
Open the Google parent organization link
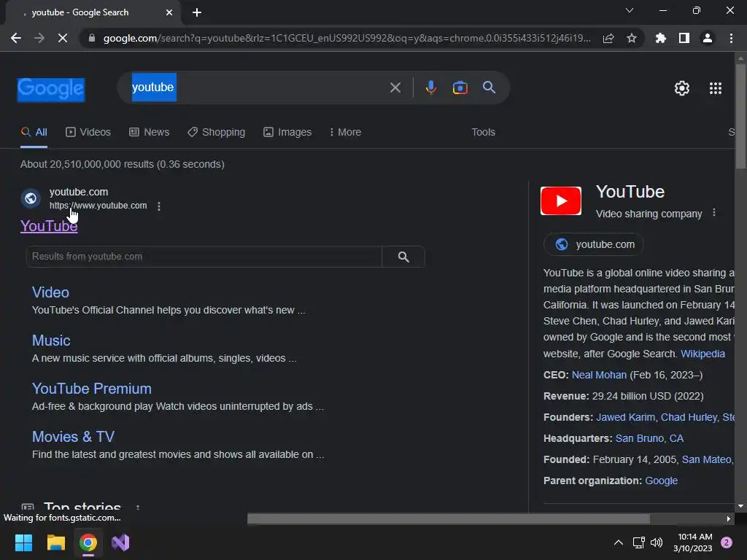[661, 481]
